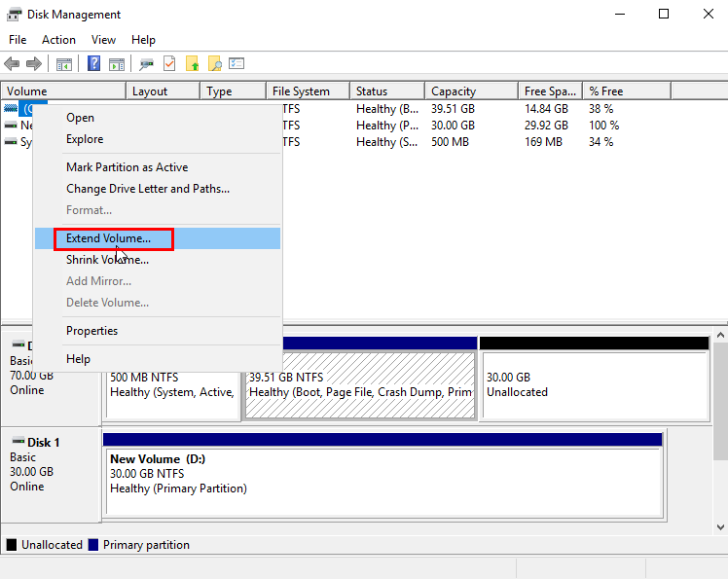This screenshot has height=579, width=728.
Task: Open Properties from the context menu
Action: click(158, 331)
